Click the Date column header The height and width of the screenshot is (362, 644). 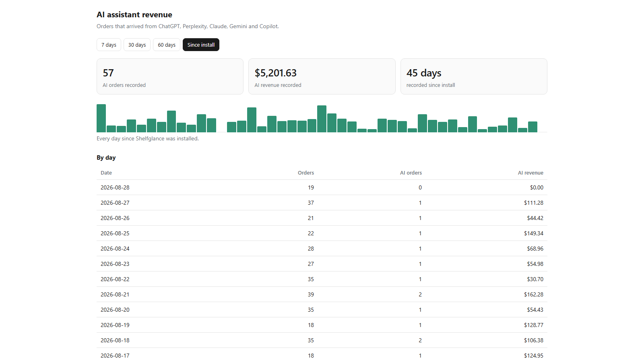point(106,173)
